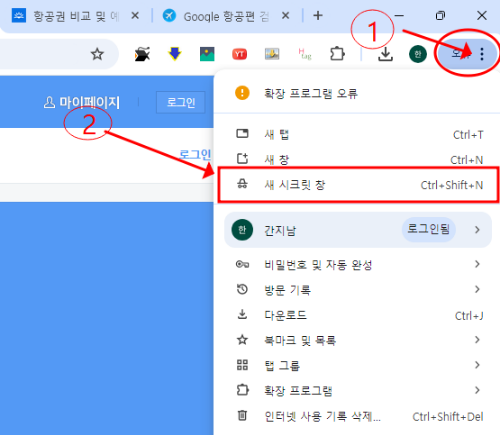Expand the 간지남 profile submenu arrow
Screen dimensions: 500x435
[477, 230]
